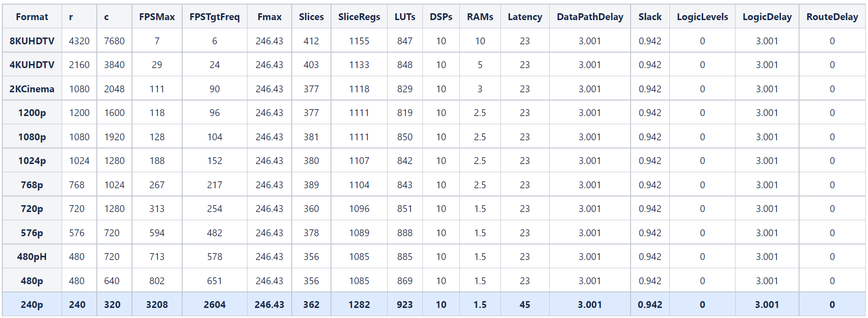Select the 720p row label
The width and height of the screenshot is (868, 318).
coord(32,209)
